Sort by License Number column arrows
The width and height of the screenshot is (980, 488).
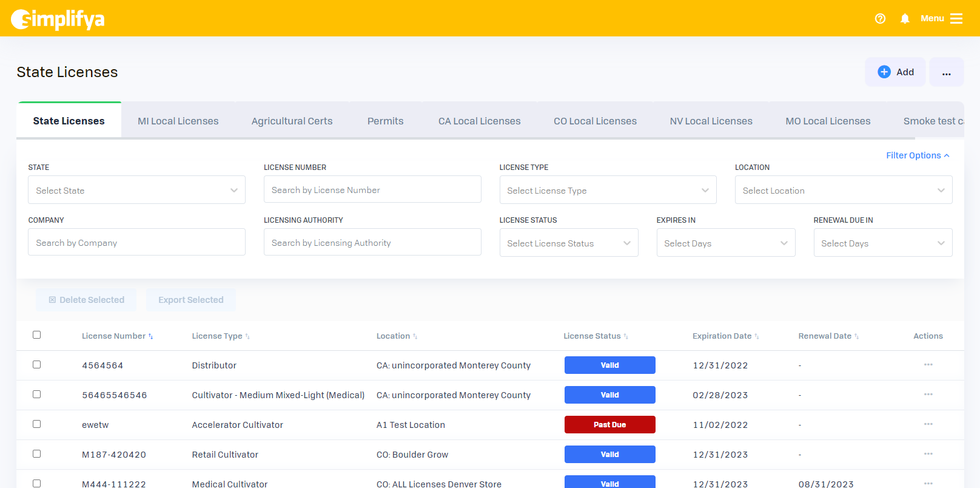coord(151,336)
